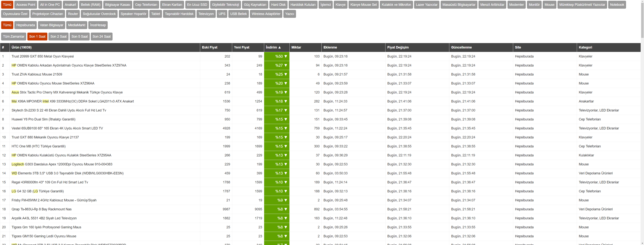Sort by Kategori column header
This screenshot has height=245, width=644.
[x=609, y=47]
